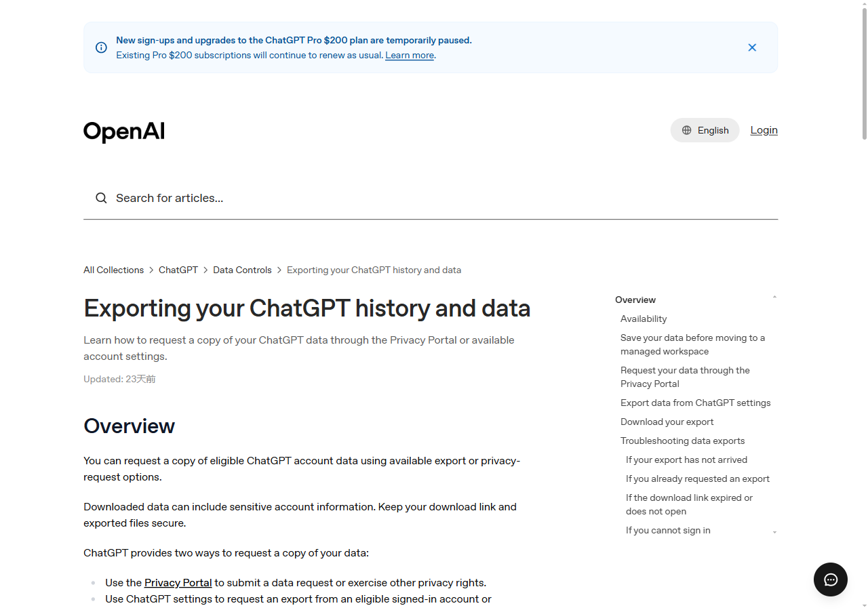Image resolution: width=868 pixels, height=610 pixels.
Task: Focus the Search for articles field
Action: [431, 198]
